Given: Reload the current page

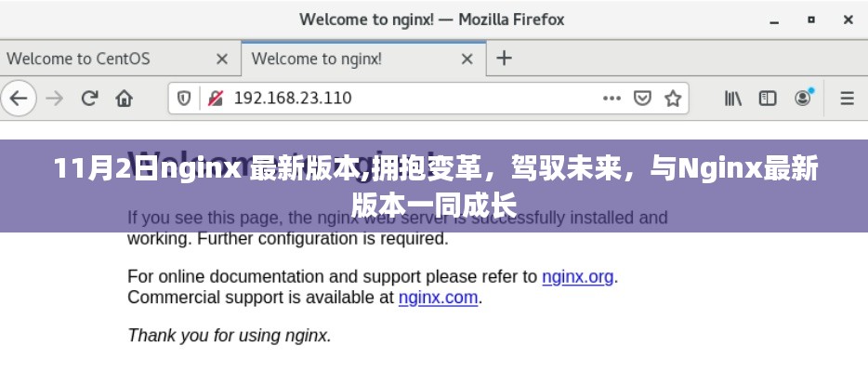Looking at the screenshot, I should tap(89, 99).
